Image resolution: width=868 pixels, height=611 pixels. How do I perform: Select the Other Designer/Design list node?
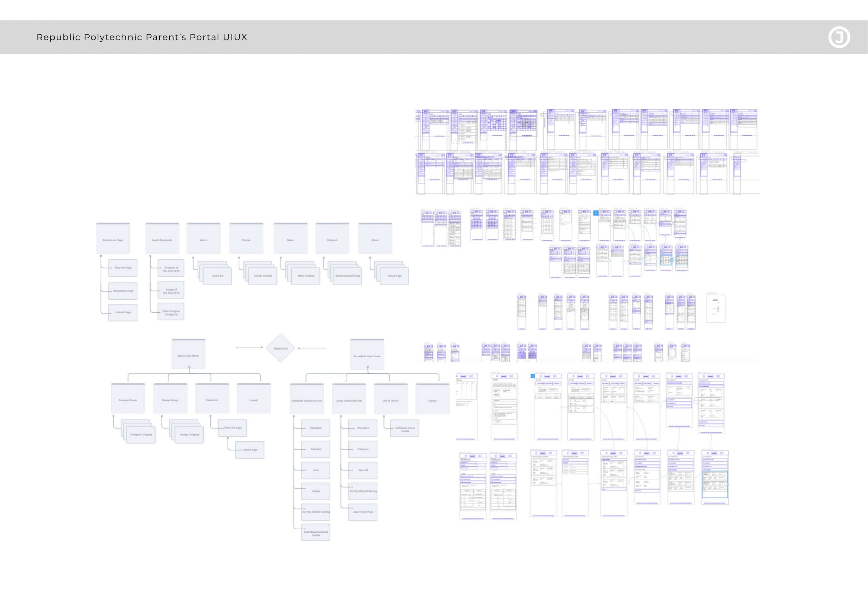pos(171,312)
